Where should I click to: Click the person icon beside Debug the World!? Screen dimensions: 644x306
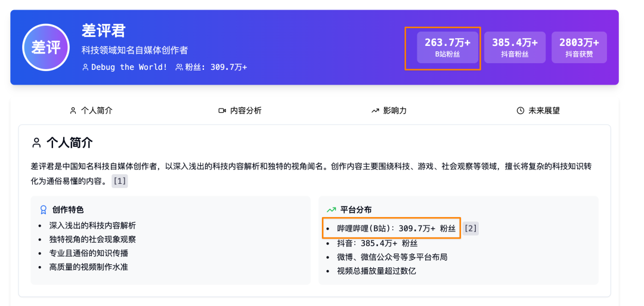click(x=85, y=67)
